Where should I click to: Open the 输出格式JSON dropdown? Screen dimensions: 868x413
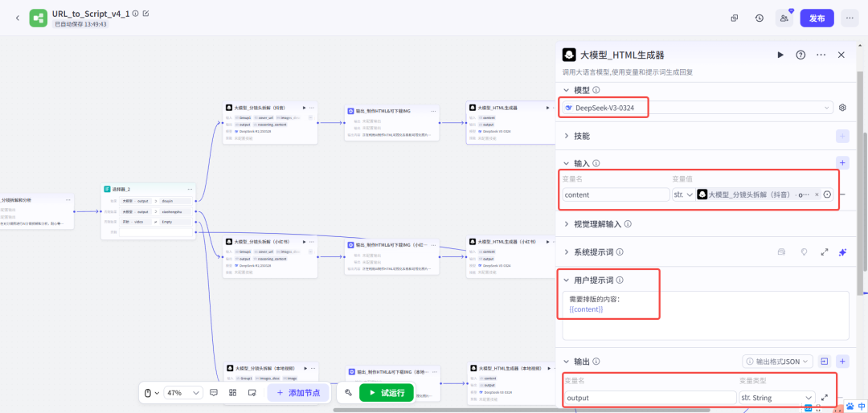[777, 362]
